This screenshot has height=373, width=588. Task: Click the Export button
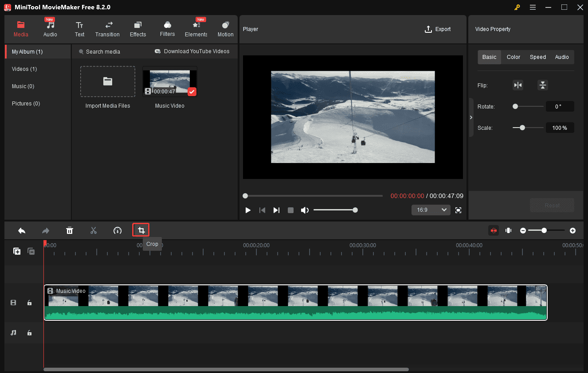click(438, 29)
